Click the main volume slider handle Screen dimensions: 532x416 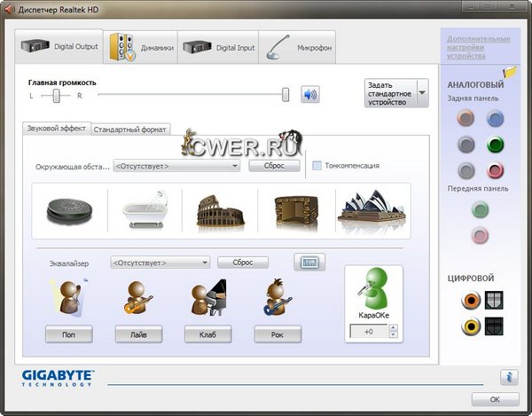coord(286,95)
